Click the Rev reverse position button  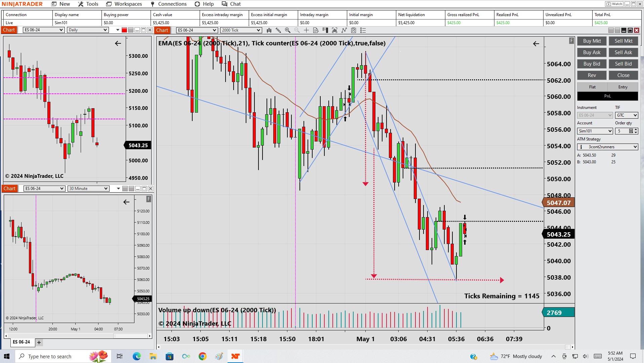coord(592,75)
